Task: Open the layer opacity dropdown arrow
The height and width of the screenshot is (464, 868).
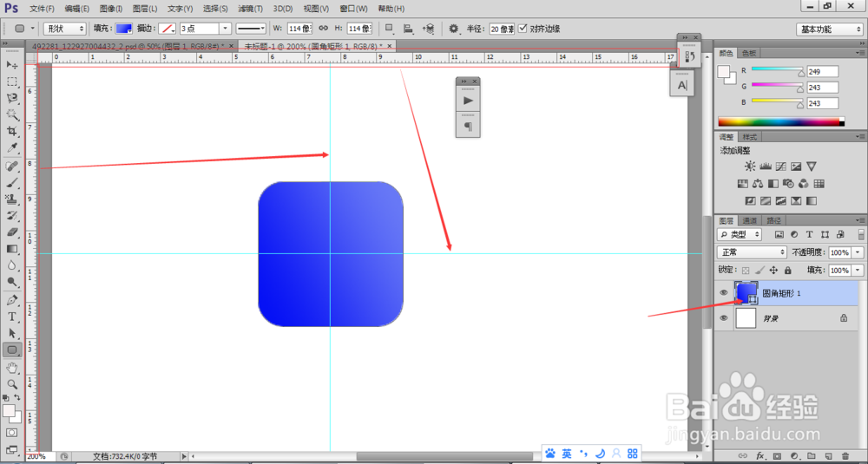Action: tap(858, 252)
